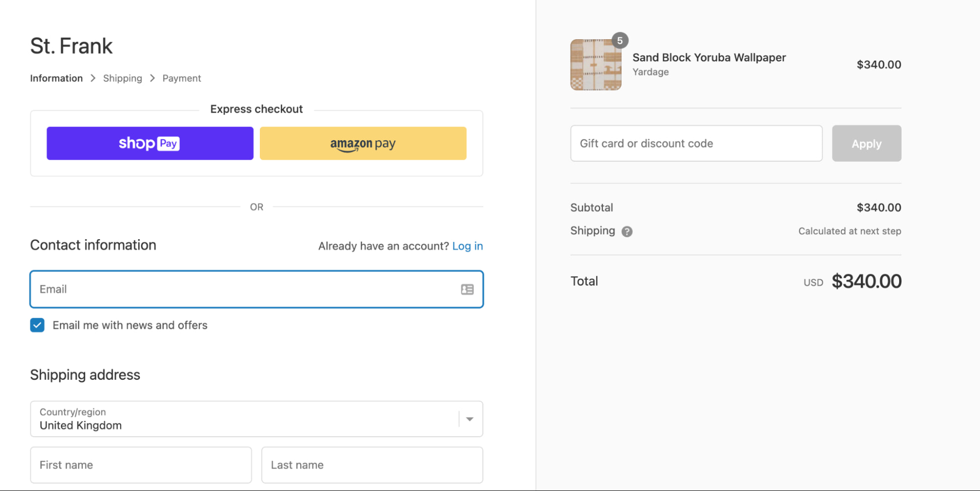Focus the First name field

click(141, 465)
